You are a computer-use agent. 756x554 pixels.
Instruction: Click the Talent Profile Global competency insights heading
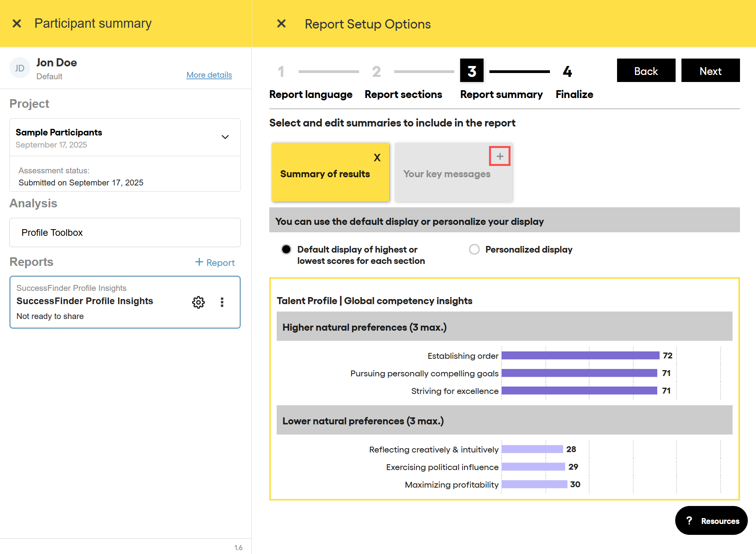tap(374, 301)
